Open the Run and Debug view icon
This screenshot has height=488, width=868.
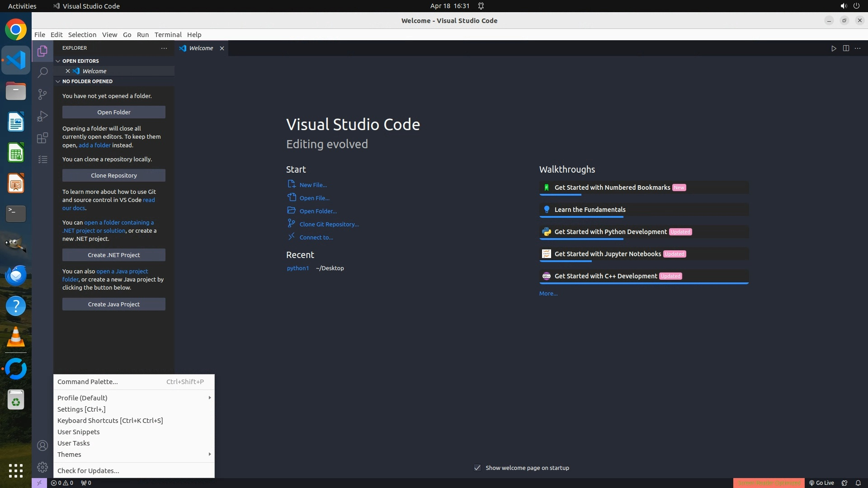[42, 116]
